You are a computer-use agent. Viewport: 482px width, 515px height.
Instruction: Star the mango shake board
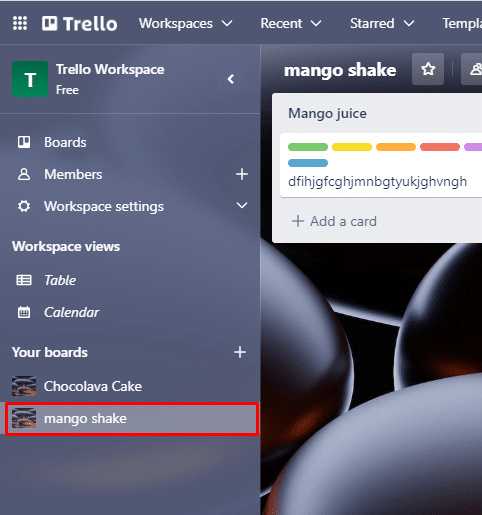click(428, 69)
